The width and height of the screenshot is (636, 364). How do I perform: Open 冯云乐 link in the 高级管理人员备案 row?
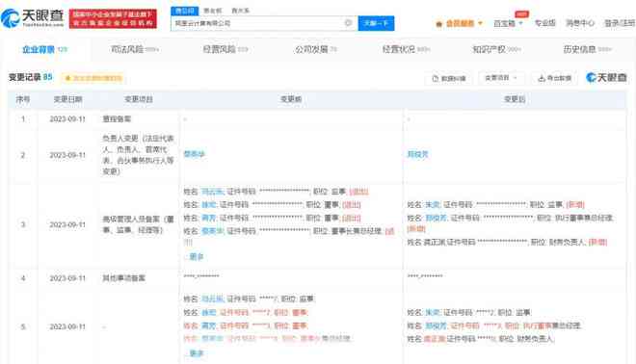tap(213, 192)
